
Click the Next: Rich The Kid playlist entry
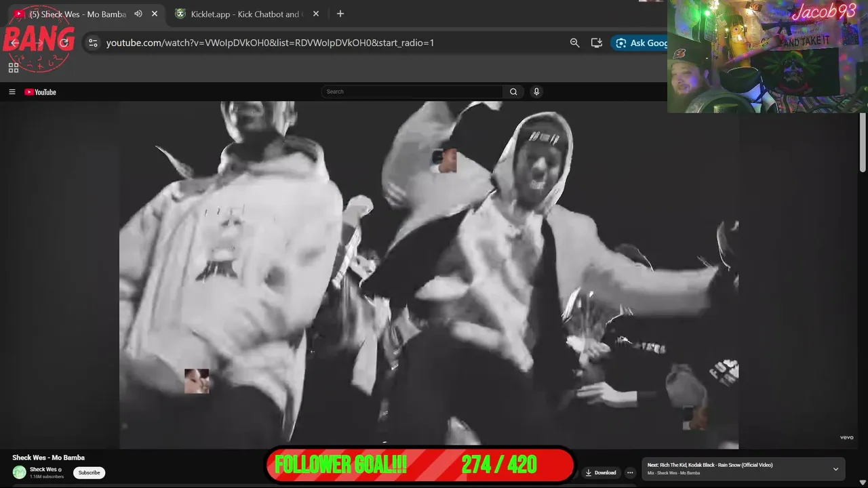[x=710, y=465]
